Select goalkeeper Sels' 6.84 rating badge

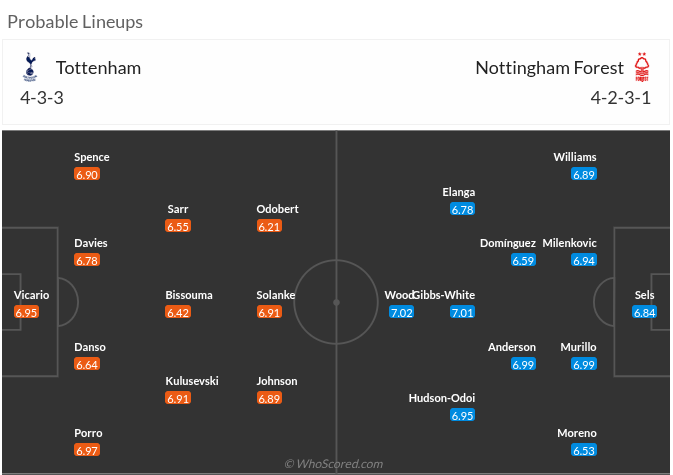(645, 312)
